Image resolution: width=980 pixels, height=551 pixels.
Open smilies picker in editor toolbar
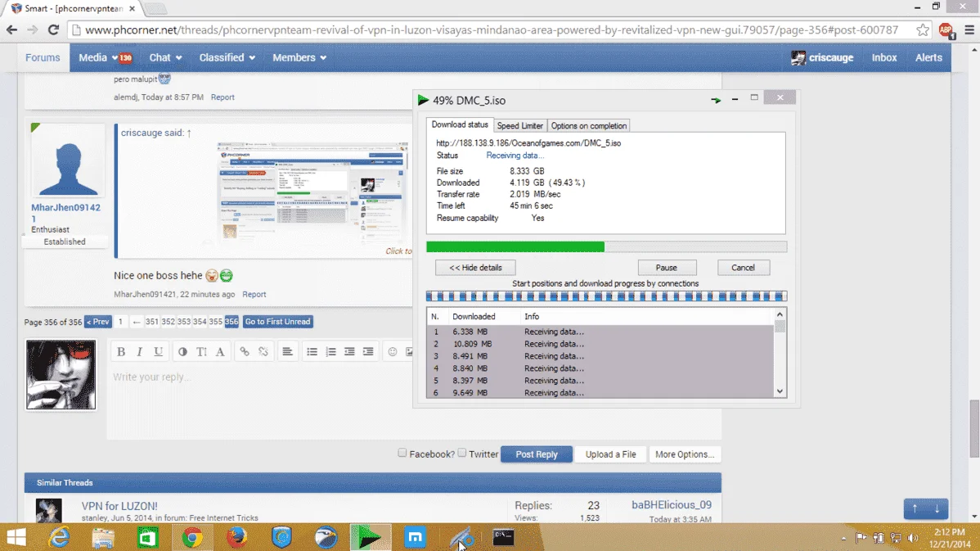pos(393,352)
